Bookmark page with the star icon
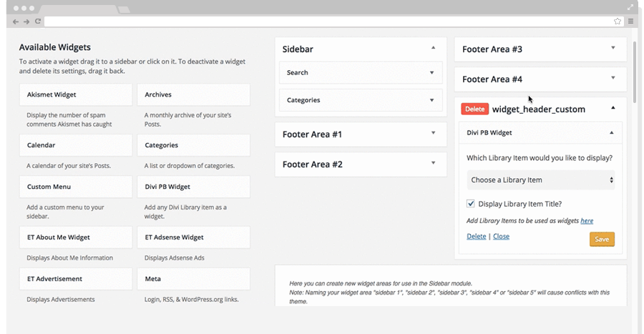 tap(618, 21)
